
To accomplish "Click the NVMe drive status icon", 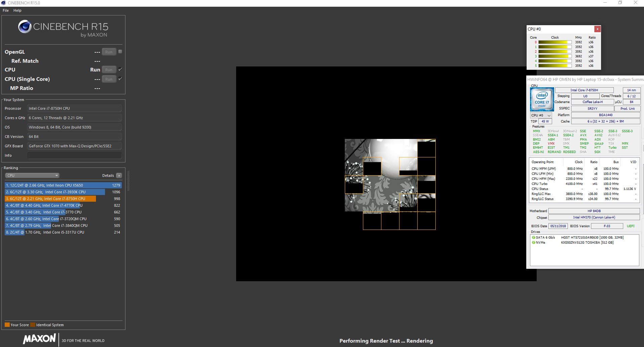I will pyautogui.click(x=533, y=242).
